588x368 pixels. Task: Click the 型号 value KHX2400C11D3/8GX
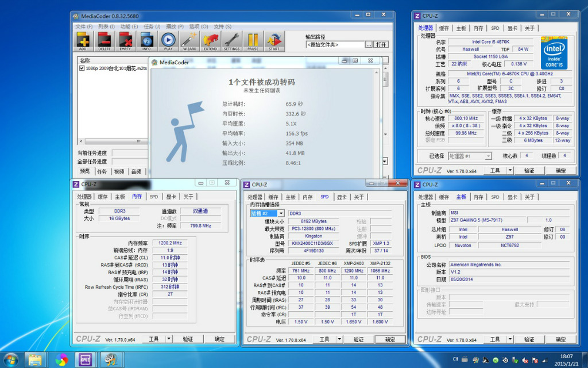[x=313, y=243]
